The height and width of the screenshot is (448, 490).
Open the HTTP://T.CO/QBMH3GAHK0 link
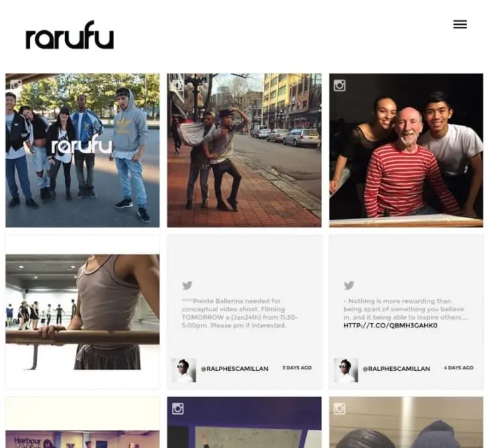[x=390, y=326]
